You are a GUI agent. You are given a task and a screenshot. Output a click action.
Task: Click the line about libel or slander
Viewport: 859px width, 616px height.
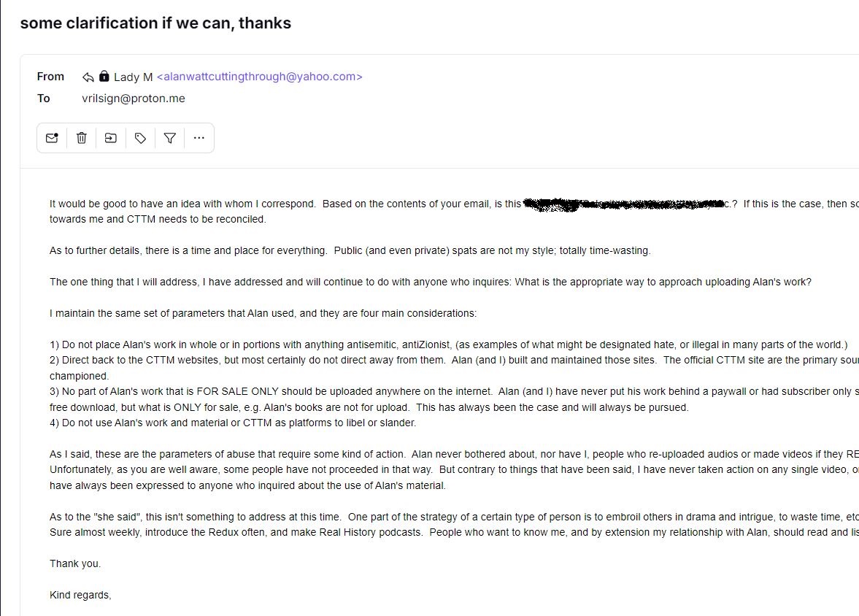point(233,423)
